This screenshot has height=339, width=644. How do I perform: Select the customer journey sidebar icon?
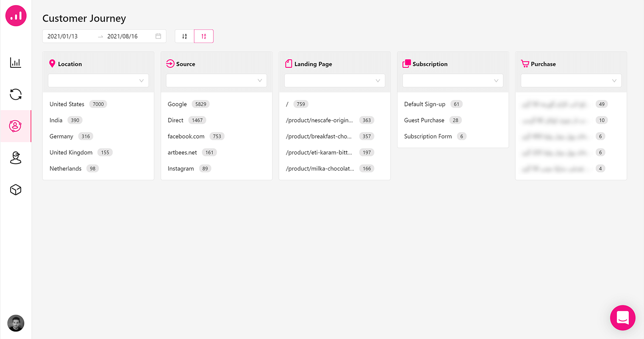(15, 126)
